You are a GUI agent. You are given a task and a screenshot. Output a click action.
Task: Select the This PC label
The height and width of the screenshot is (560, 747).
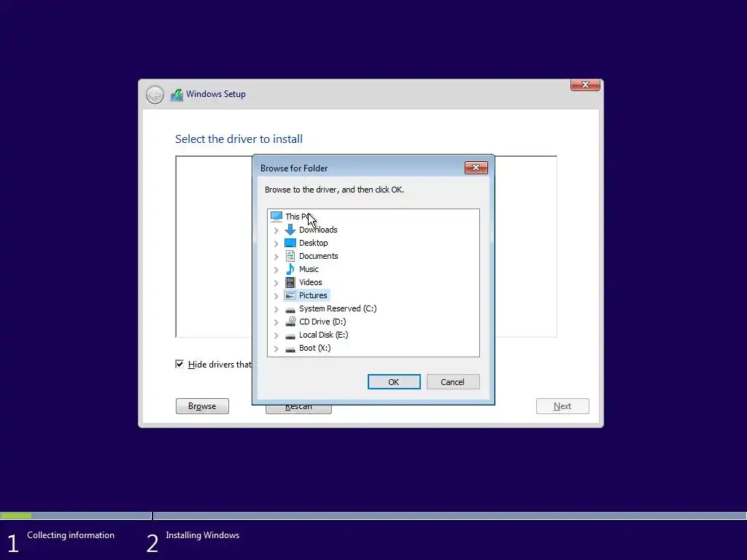click(298, 217)
